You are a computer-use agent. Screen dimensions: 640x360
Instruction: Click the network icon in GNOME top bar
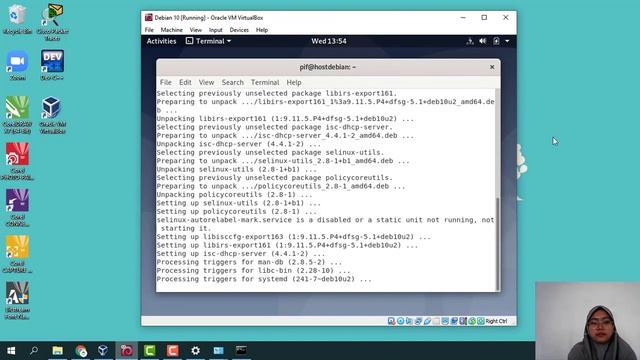pos(470,41)
